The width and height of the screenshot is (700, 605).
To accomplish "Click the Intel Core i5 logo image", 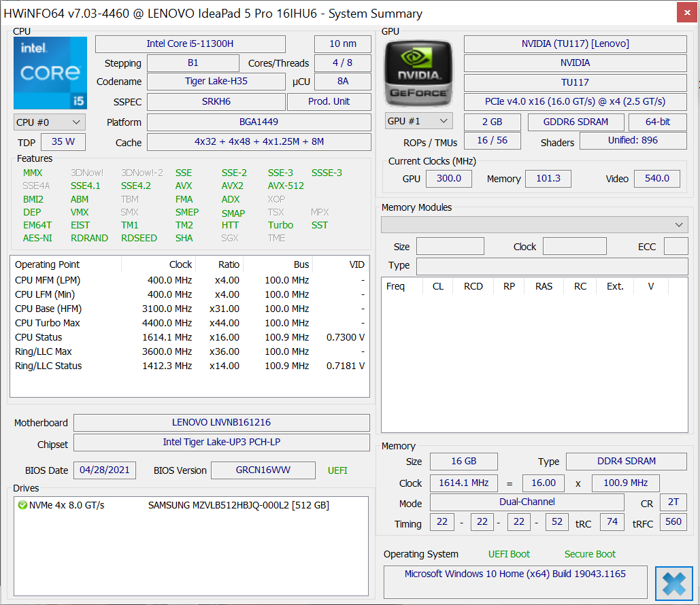I will coord(50,73).
